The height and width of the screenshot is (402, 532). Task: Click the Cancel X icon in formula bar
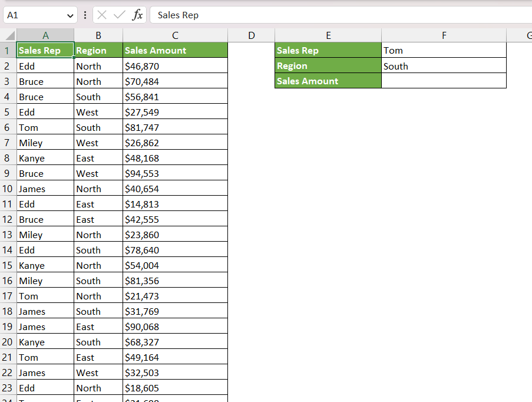point(102,15)
